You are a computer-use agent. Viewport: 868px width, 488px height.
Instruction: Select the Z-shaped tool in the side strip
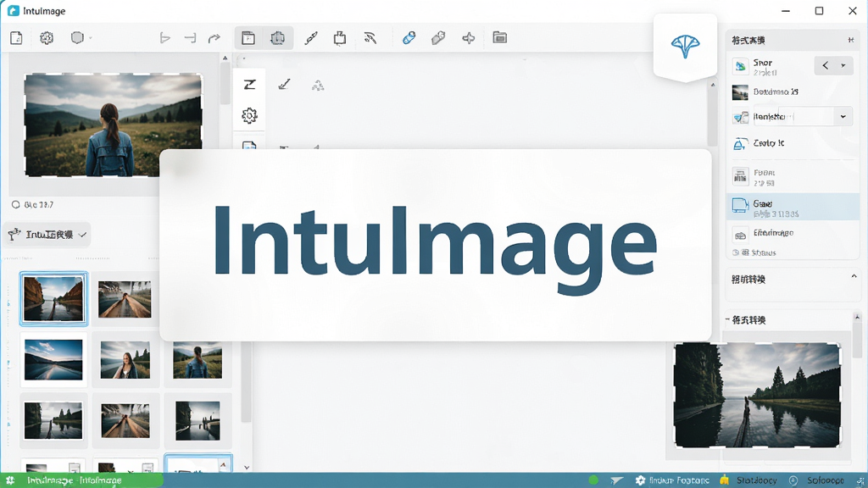click(x=250, y=84)
